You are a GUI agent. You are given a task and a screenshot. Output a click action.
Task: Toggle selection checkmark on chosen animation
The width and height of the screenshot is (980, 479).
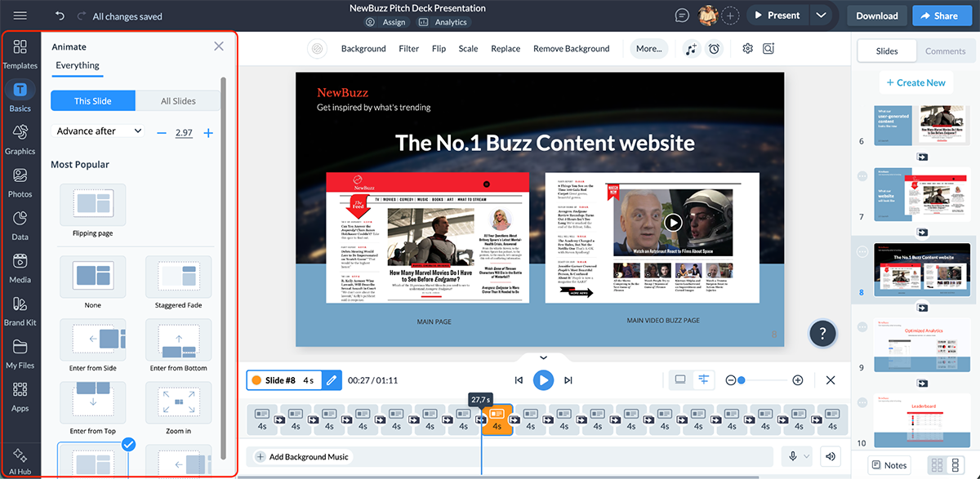click(x=127, y=445)
